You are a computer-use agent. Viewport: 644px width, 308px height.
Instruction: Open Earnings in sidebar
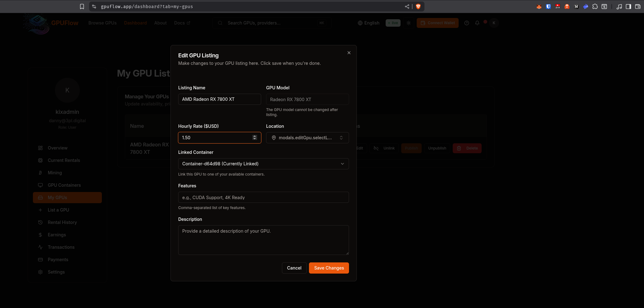[x=67, y=235]
